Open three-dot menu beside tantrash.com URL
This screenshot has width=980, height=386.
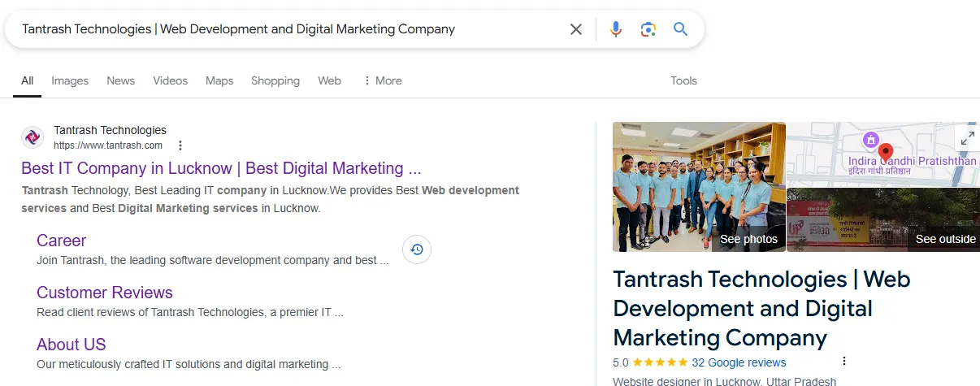(180, 145)
